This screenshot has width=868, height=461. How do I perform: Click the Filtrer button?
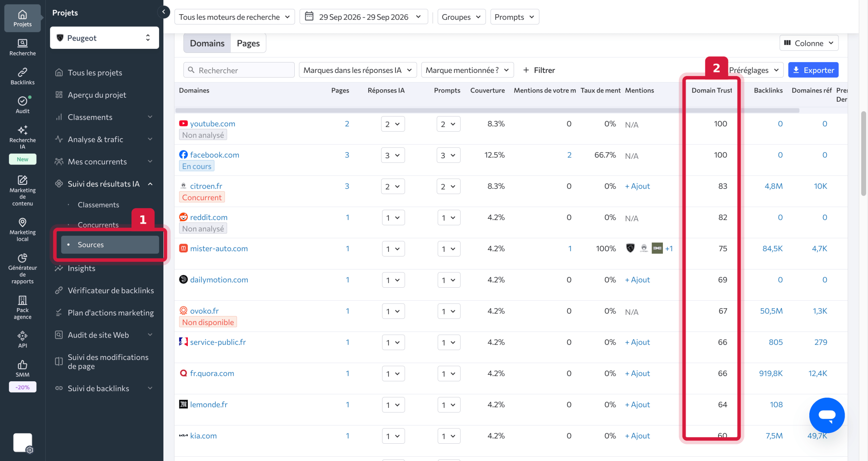click(x=539, y=70)
